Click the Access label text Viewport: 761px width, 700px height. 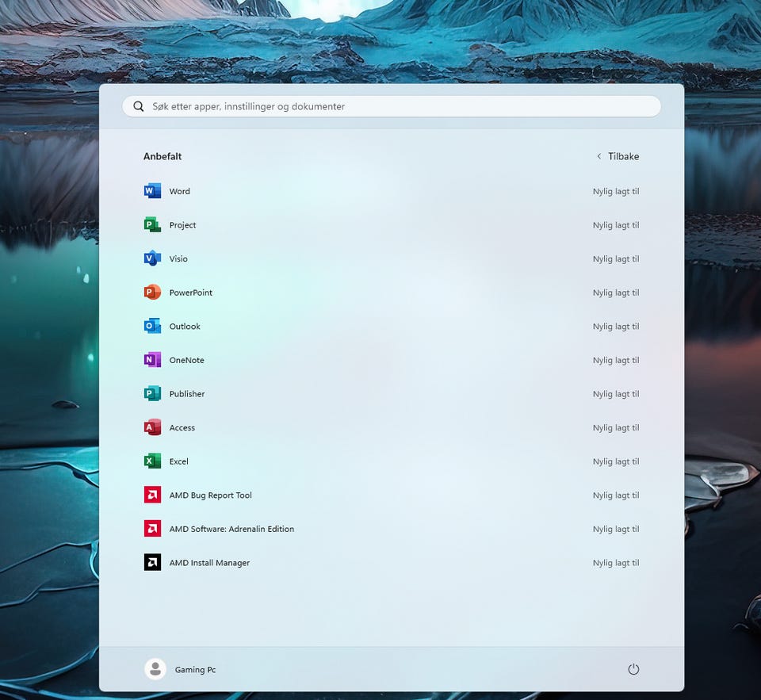(x=182, y=427)
